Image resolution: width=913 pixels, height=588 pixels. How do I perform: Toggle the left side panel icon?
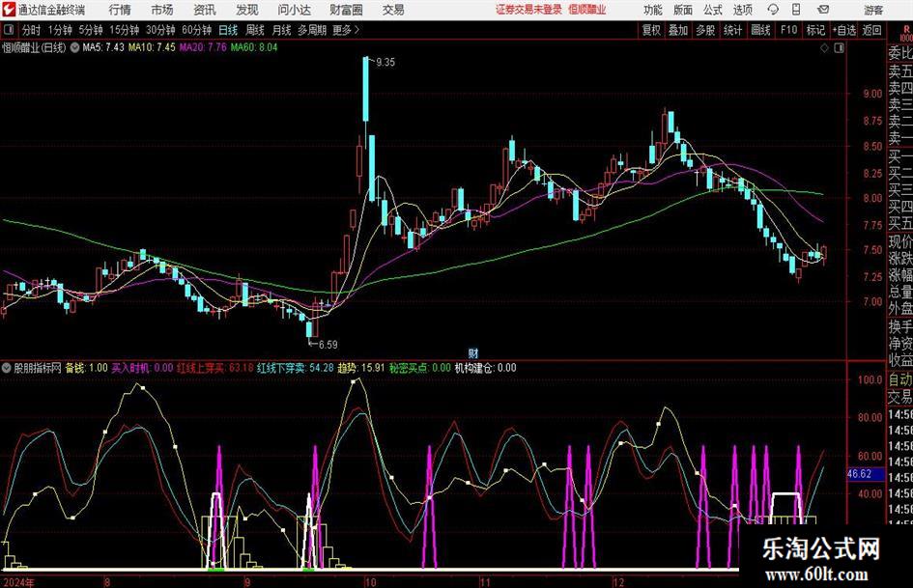point(9,30)
